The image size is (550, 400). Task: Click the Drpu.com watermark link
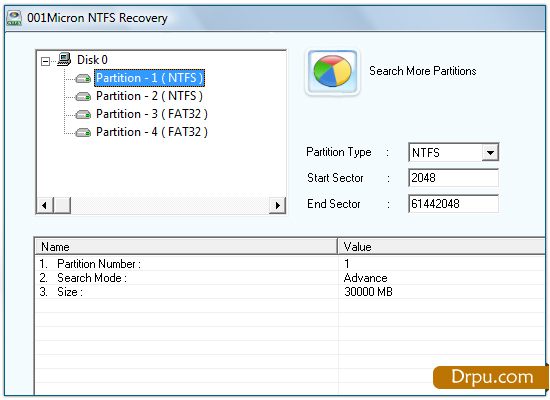click(x=491, y=377)
